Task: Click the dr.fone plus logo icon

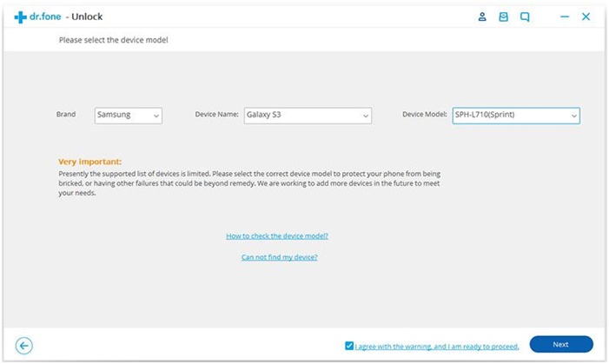Action: coord(20,17)
